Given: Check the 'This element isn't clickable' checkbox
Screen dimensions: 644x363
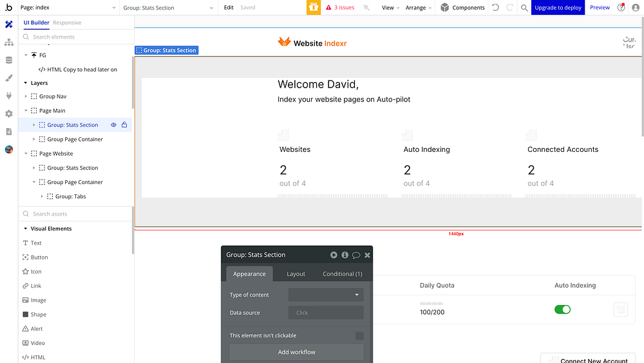Looking at the screenshot, I should pyautogui.click(x=359, y=335).
